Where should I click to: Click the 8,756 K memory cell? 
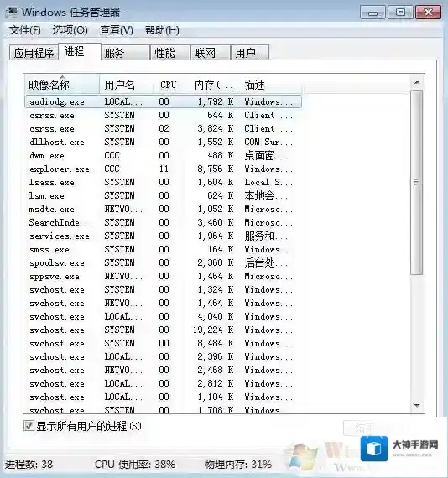coord(216,169)
